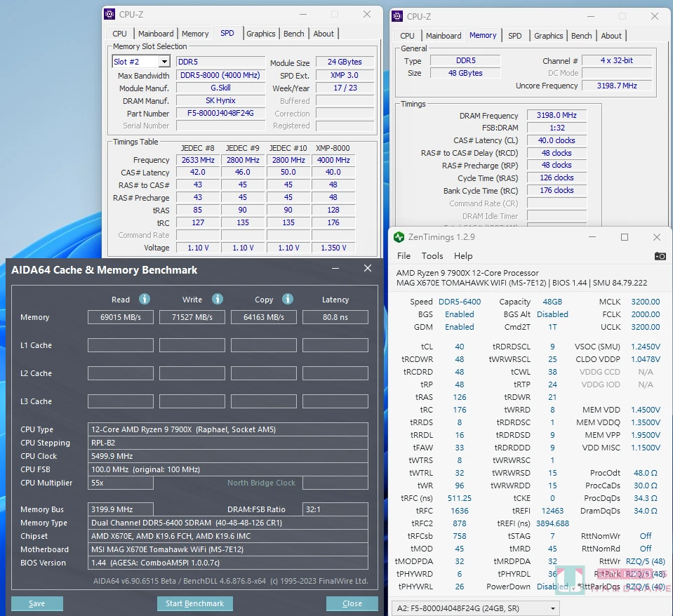
Task: Click the MEM VDD 1.4500V value
Action: tap(646, 410)
